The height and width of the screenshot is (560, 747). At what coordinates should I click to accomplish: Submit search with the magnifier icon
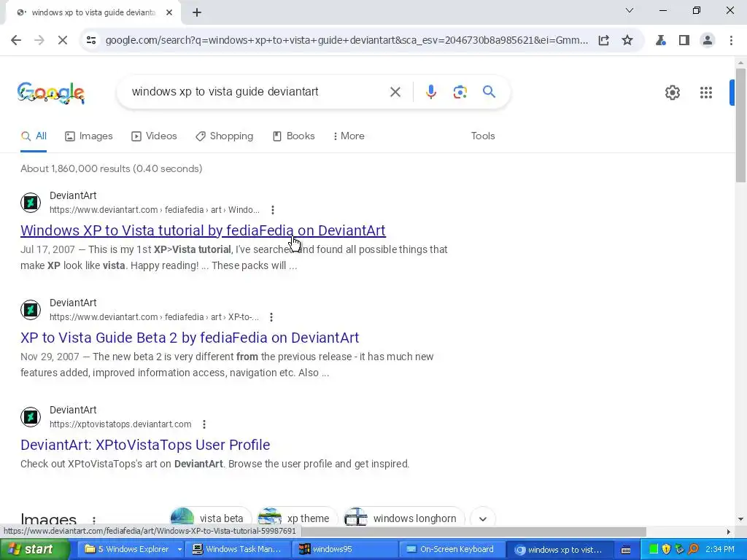pos(489,91)
